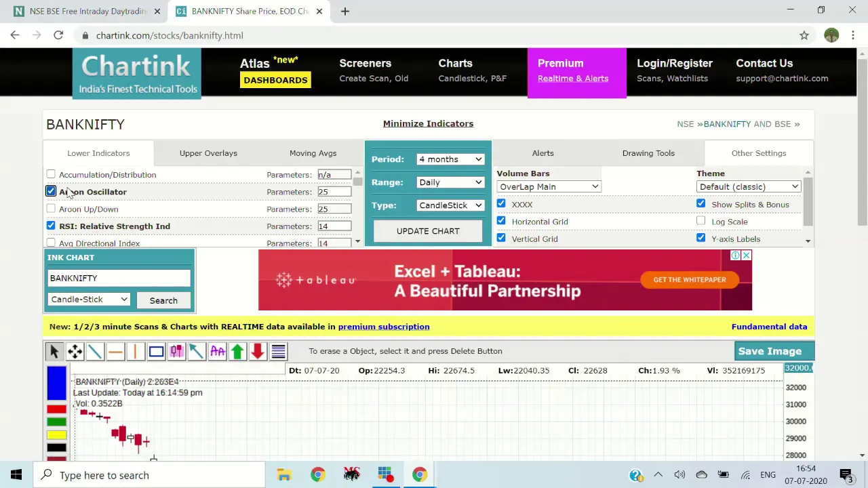Toggle the Y-axis Labels checkbox
Image resolution: width=868 pixels, height=488 pixels.
click(x=701, y=238)
